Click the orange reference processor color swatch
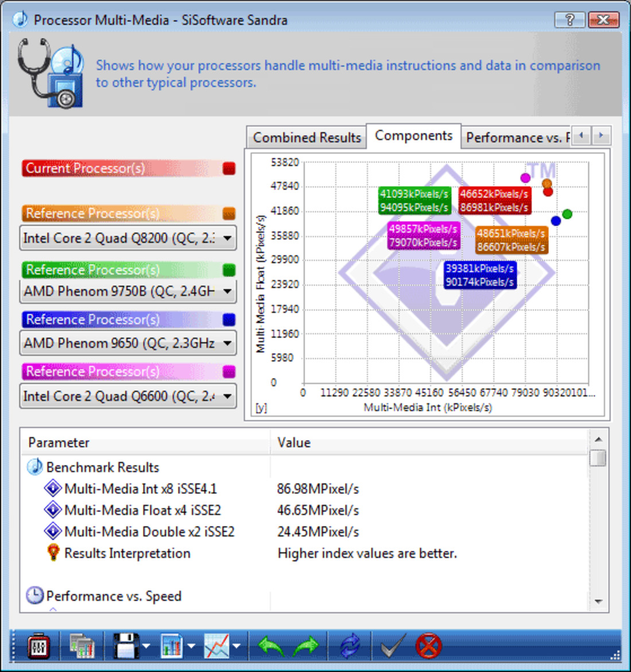The image size is (631, 672). (x=229, y=213)
